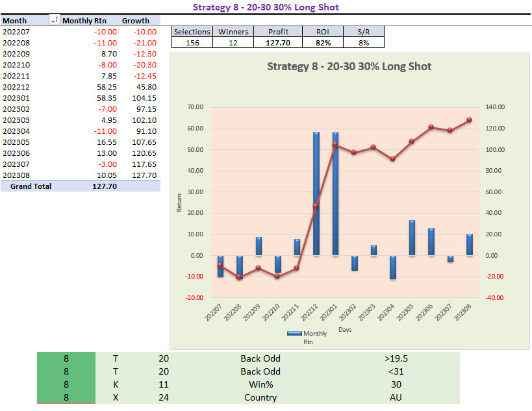Select the Grand Total row label

(27, 186)
